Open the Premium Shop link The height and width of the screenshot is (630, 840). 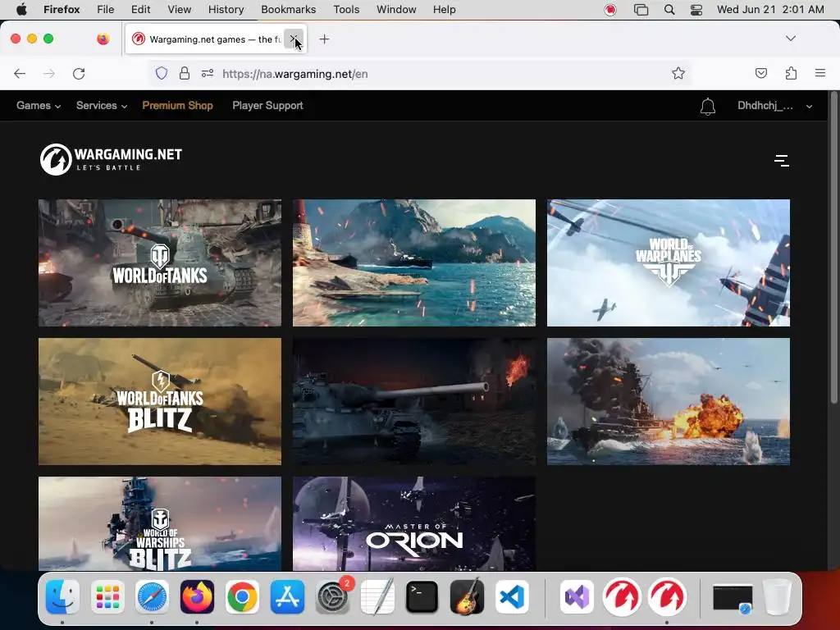click(177, 106)
